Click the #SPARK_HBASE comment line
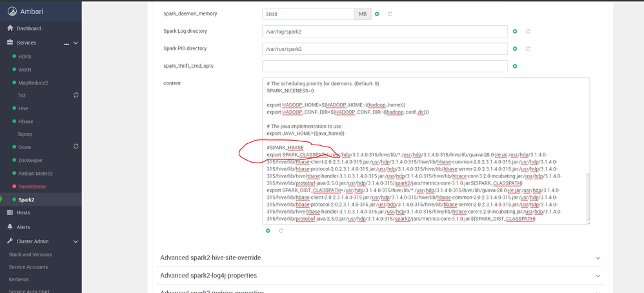Viewport: 644px width, 293px height. pos(285,148)
